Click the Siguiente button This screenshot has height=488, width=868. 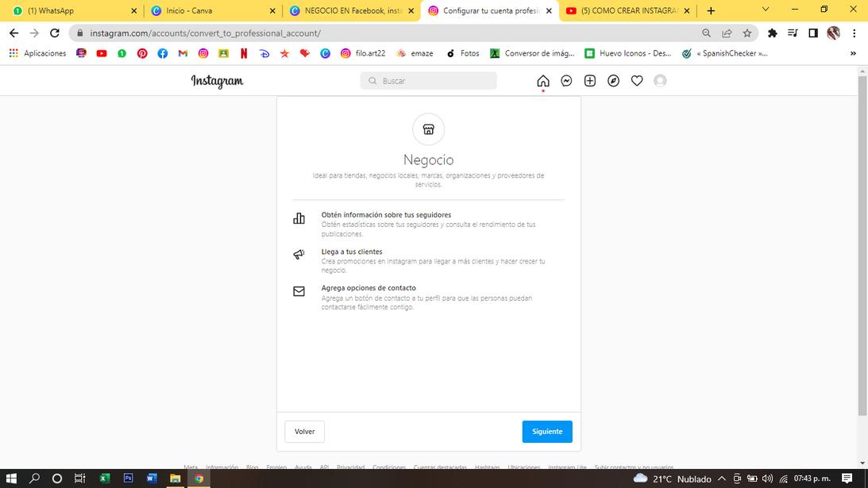point(547,432)
